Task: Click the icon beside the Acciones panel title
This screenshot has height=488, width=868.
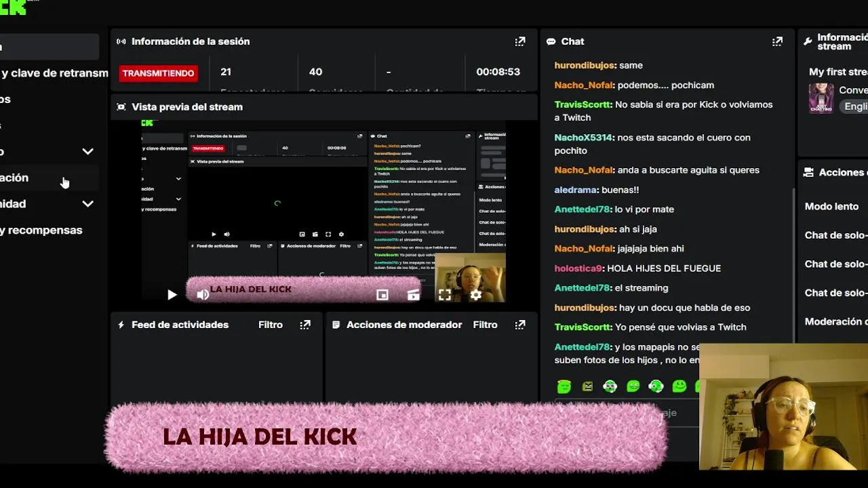Action: (808, 173)
